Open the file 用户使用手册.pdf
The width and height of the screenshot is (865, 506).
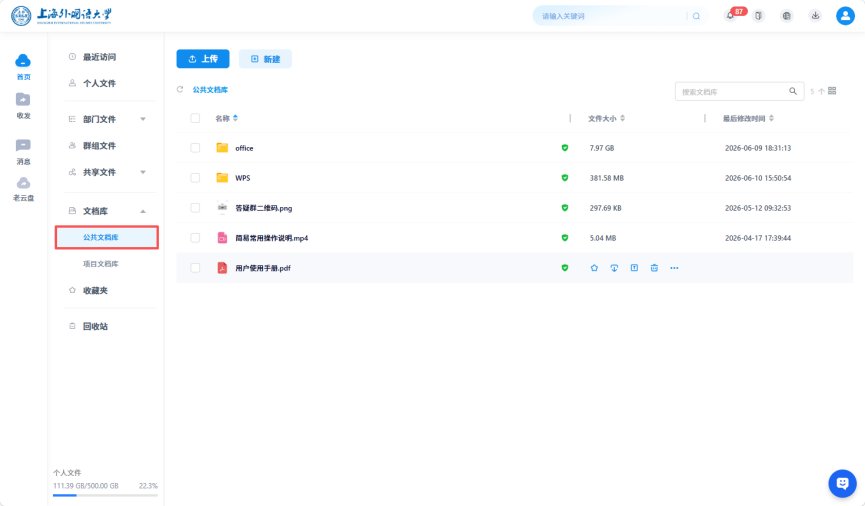(x=263, y=268)
